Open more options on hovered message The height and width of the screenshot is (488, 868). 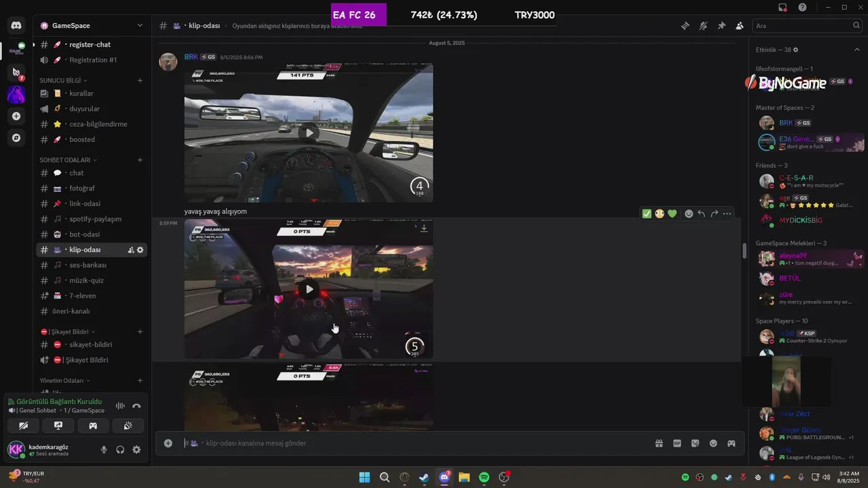[x=727, y=213]
